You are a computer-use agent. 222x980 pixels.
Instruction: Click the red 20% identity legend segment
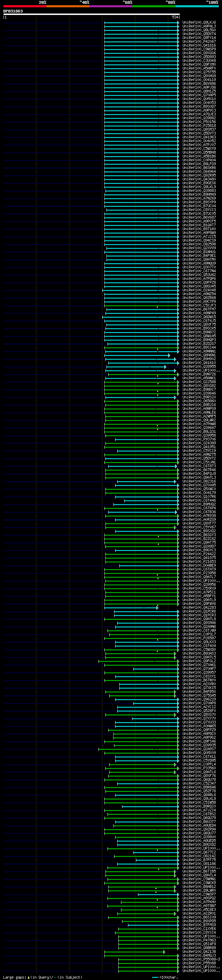25,6
